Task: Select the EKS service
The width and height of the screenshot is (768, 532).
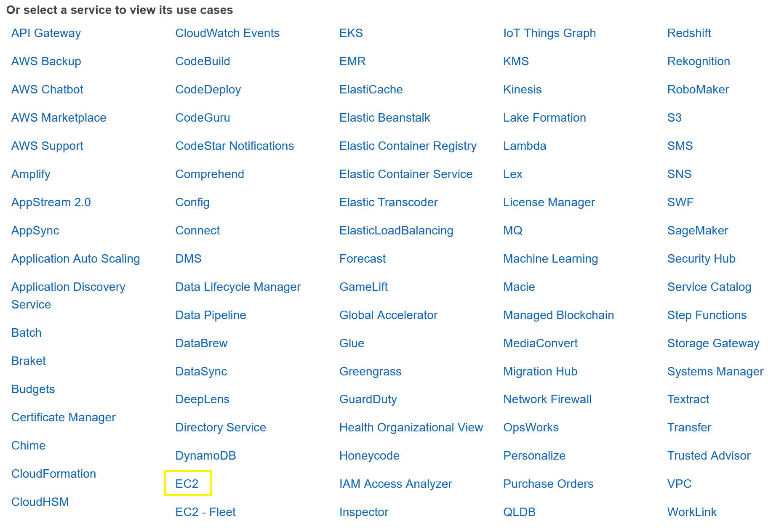Action: [351, 33]
